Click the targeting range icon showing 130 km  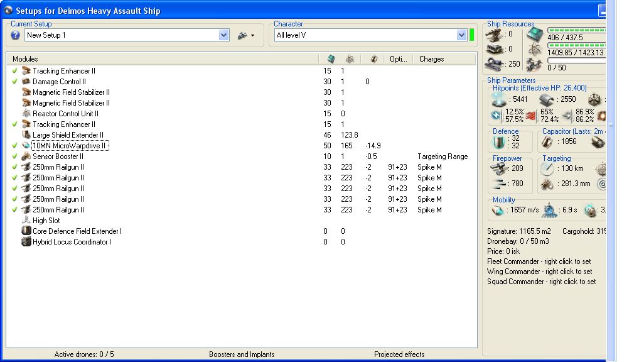point(547,168)
